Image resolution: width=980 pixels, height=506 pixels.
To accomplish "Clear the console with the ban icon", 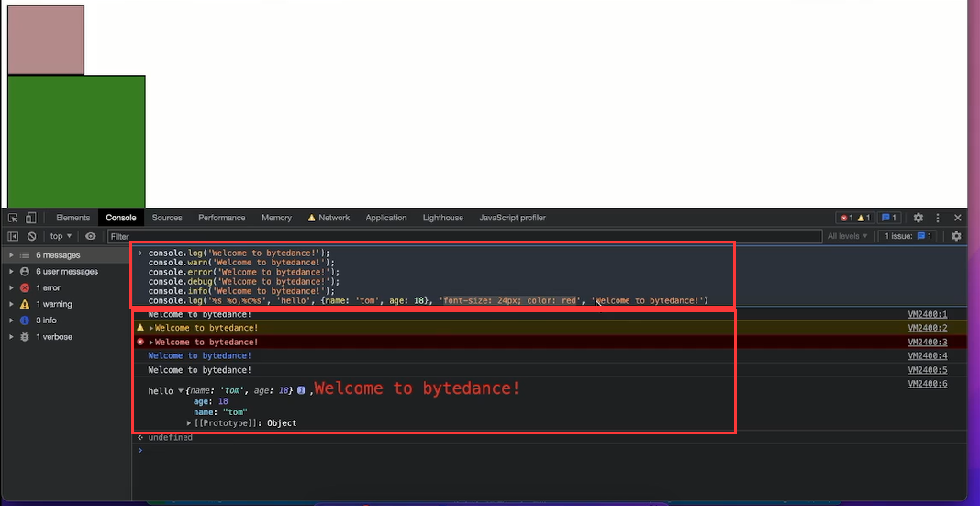I will 31,236.
